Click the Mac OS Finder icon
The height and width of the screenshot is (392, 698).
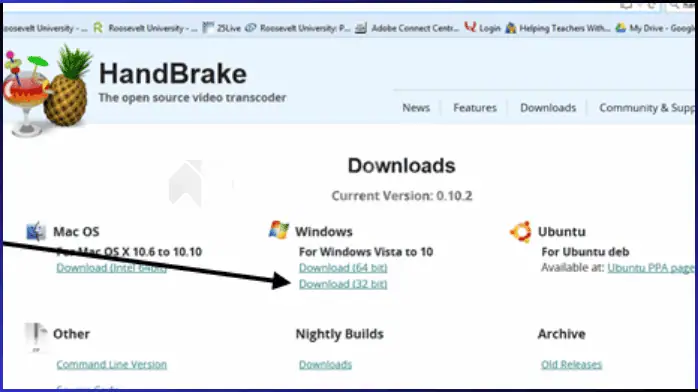36,231
